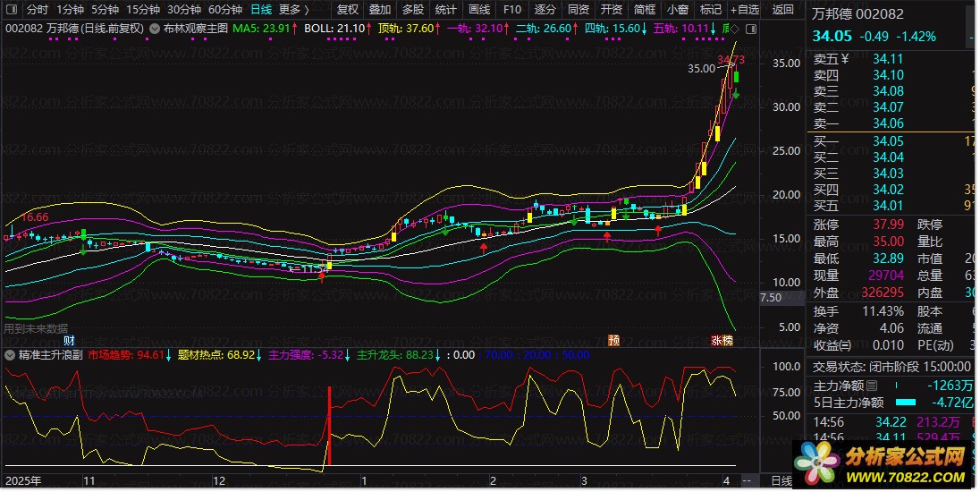The width and height of the screenshot is (980, 492).
Task: Expand the 更多 timeframe list
Action: pos(293,10)
